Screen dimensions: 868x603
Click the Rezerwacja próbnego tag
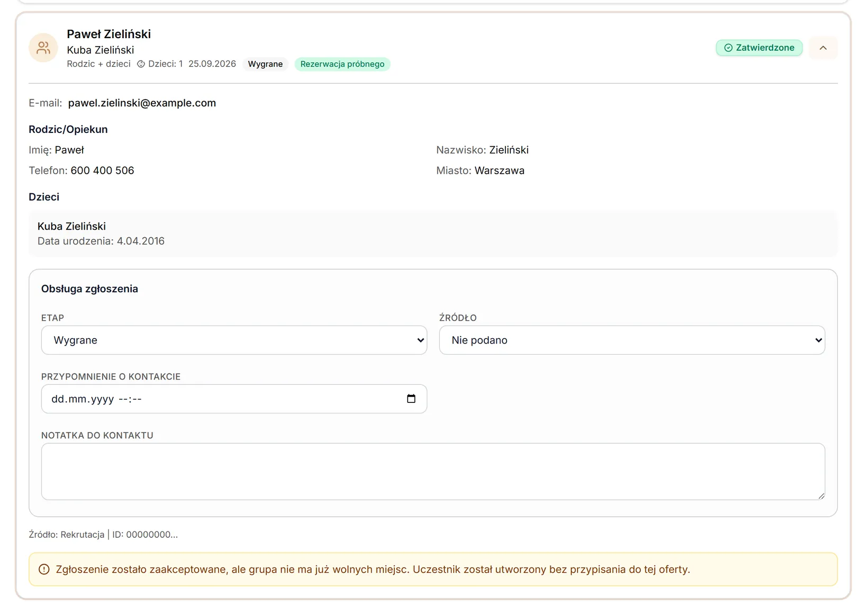pos(342,64)
